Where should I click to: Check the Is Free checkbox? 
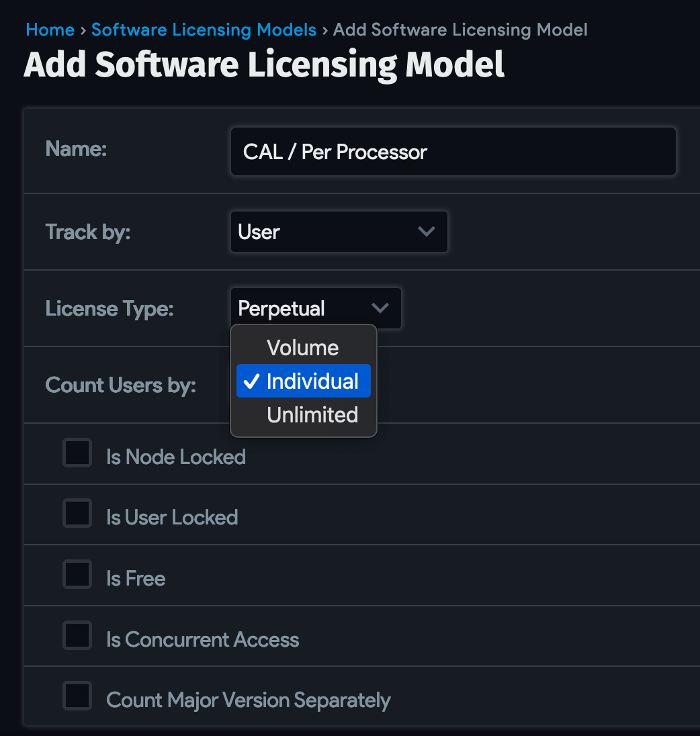click(77, 574)
